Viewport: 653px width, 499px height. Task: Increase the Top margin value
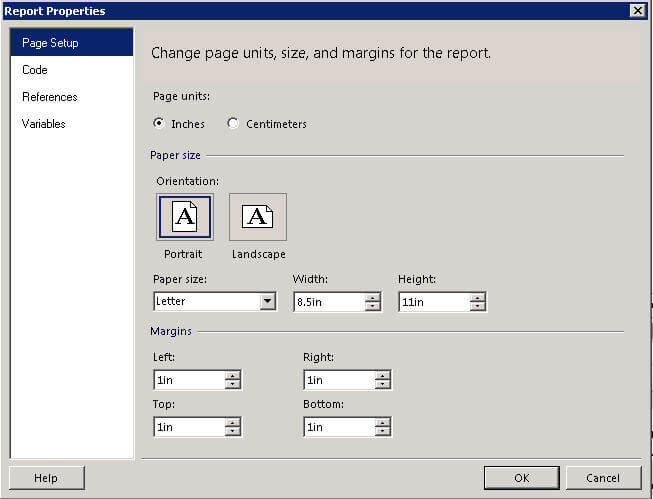[233, 422]
